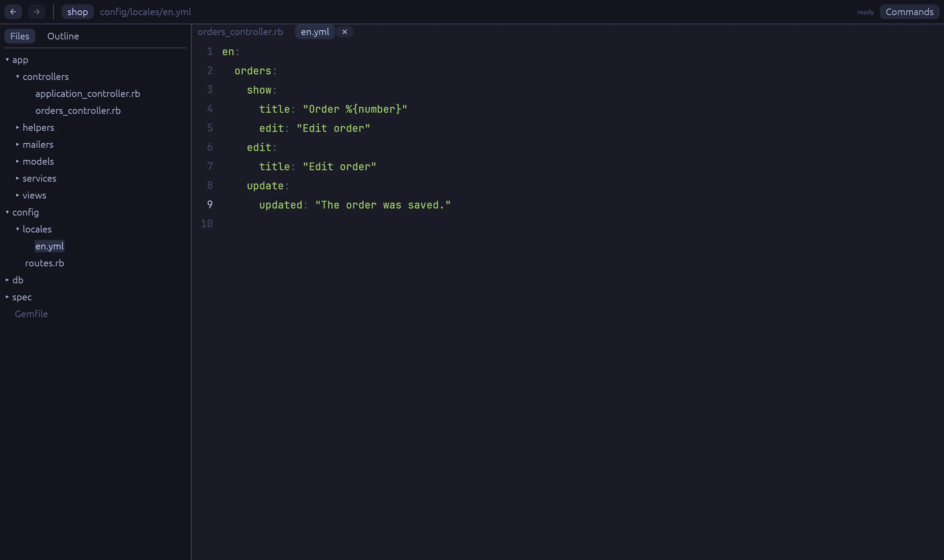Expand the models folder arrow
The height and width of the screenshot is (560, 944).
pyautogui.click(x=17, y=161)
